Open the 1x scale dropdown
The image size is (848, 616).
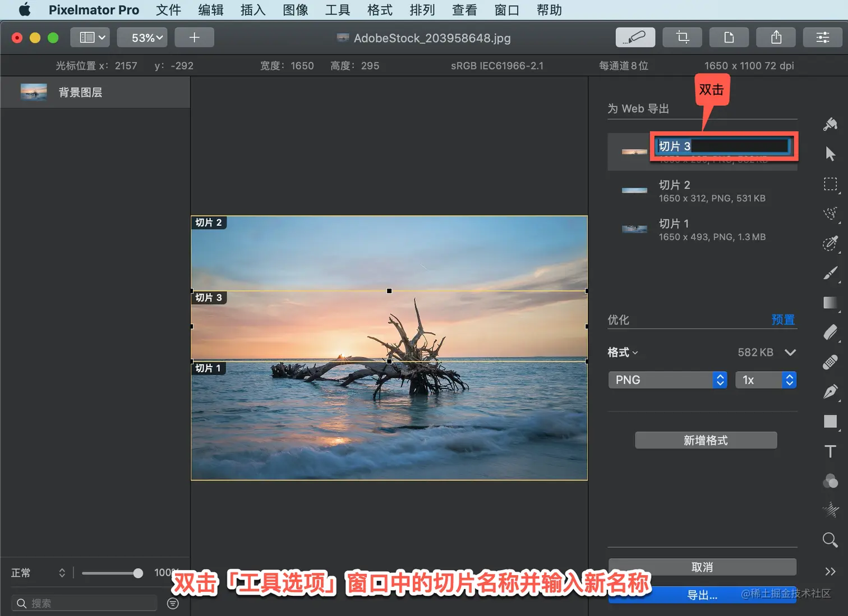766,380
